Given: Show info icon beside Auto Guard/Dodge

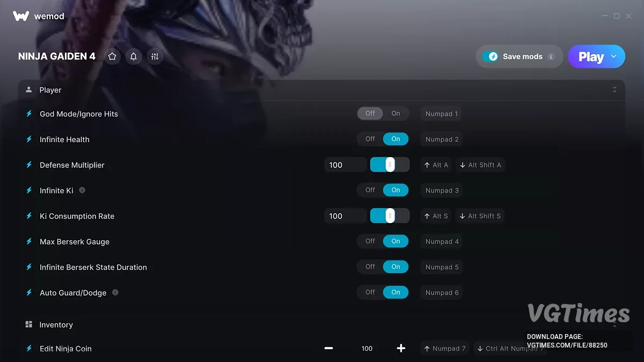Looking at the screenshot, I should [115, 292].
